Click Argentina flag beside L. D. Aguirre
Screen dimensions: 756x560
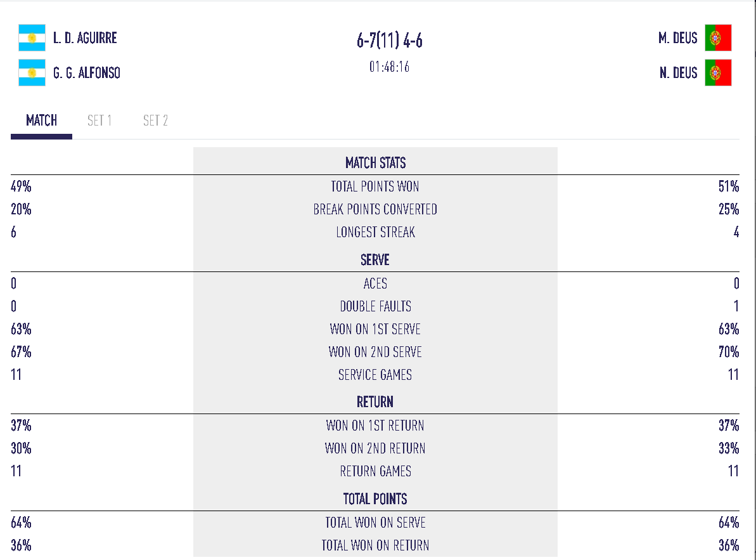pyautogui.click(x=32, y=37)
